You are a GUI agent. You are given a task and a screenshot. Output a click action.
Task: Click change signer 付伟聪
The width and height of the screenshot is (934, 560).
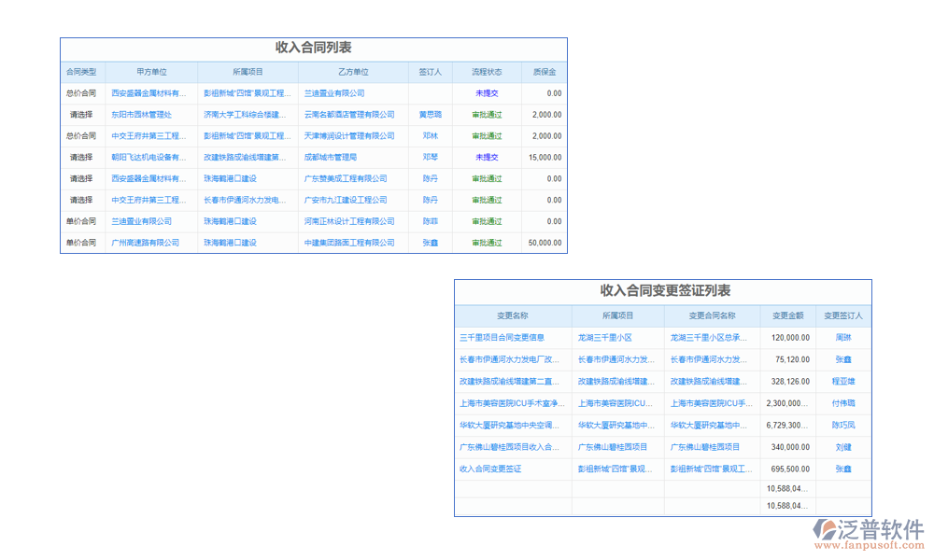click(843, 403)
